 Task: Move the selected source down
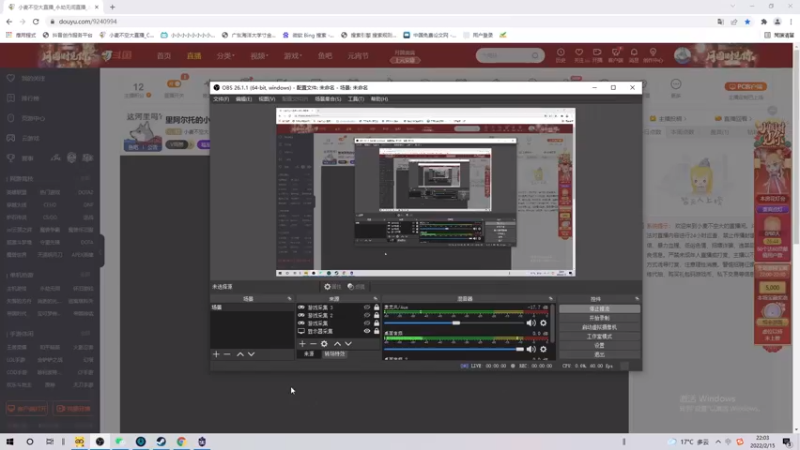click(348, 344)
